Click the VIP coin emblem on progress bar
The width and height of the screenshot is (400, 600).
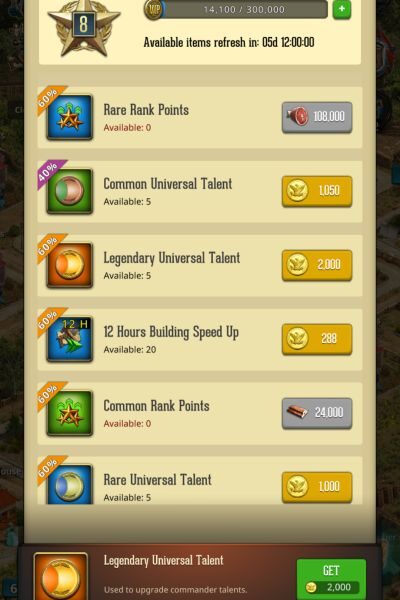[154, 10]
